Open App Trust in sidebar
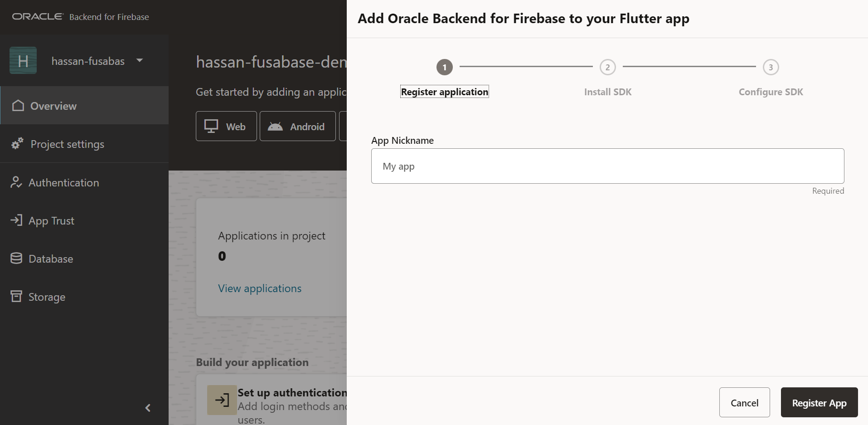Viewport: 868px width, 425px height. point(84,220)
